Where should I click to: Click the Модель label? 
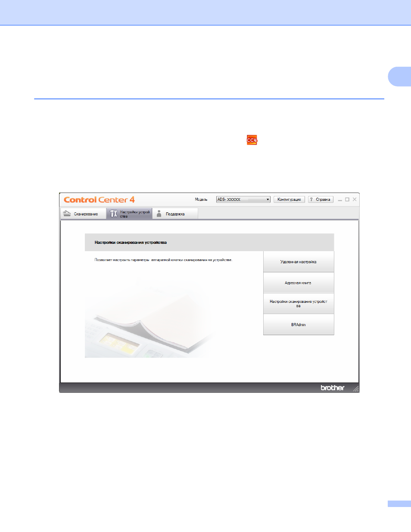[201, 199]
